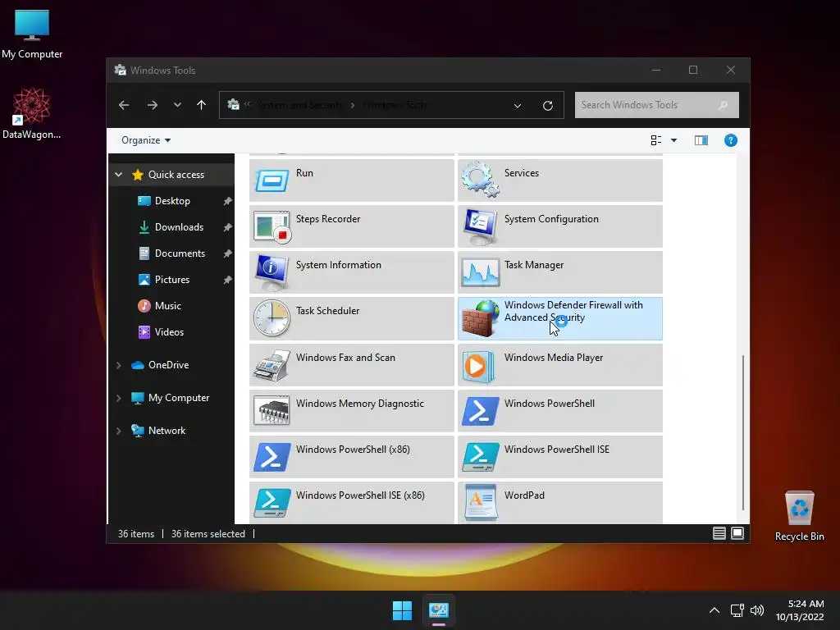The width and height of the screenshot is (840, 630).
Task: Go up one folder level
Action: click(x=202, y=105)
